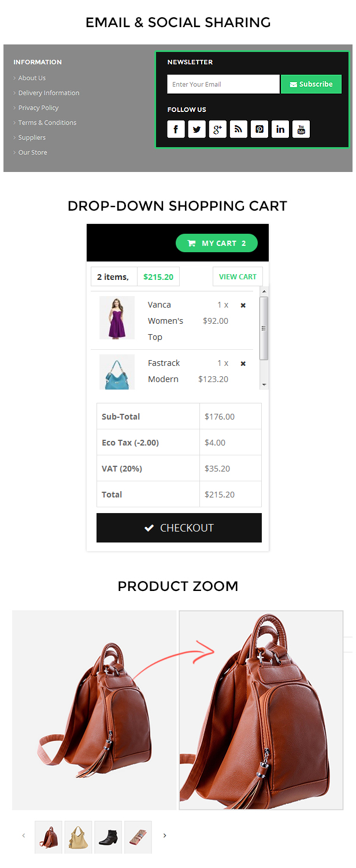The image size is (356, 868).
Task: Open the YouTube social icon
Action: pyautogui.click(x=301, y=129)
